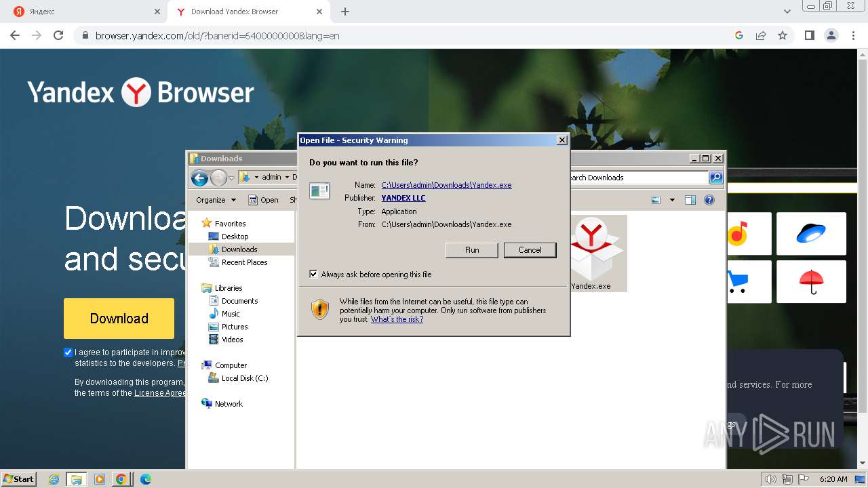Expand the recent pages dropdown in Explorer

point(231,178)
